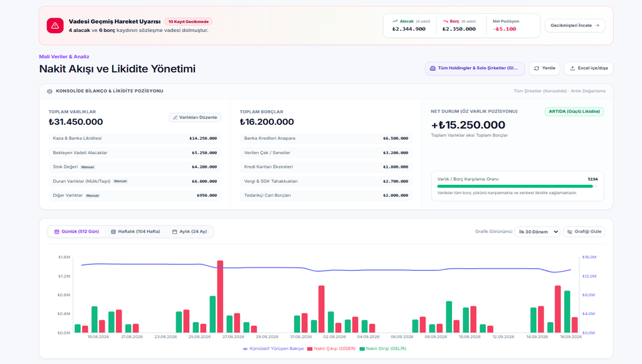Click total debts value ₺16.200.000
The height and width of the screenshot is (364, 642).
tap(267, 122)
